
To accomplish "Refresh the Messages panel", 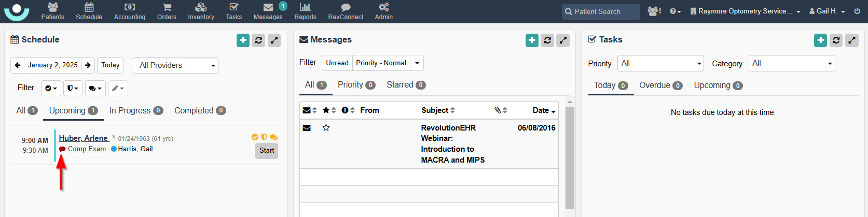I will tap(547, 40).
